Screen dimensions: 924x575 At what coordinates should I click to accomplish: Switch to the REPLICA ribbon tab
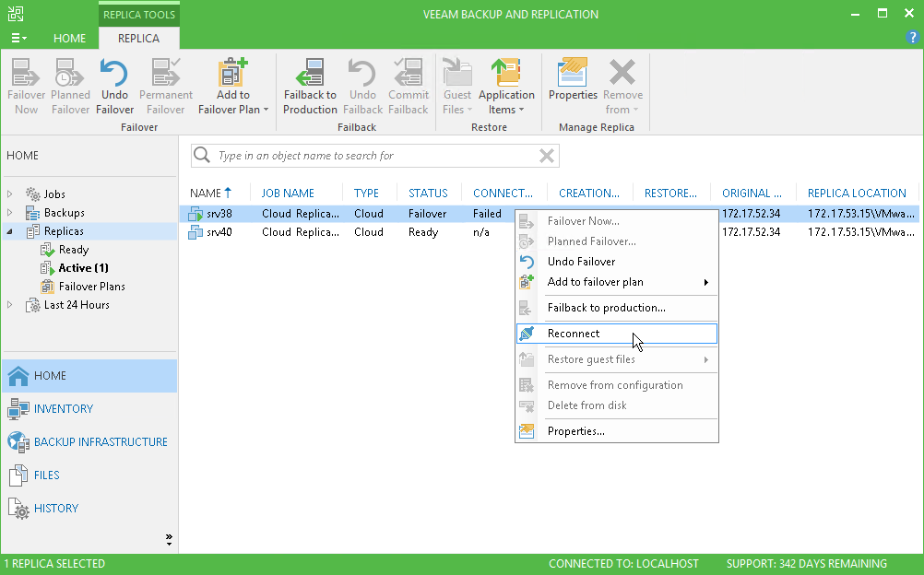click(x=138, y=39)
